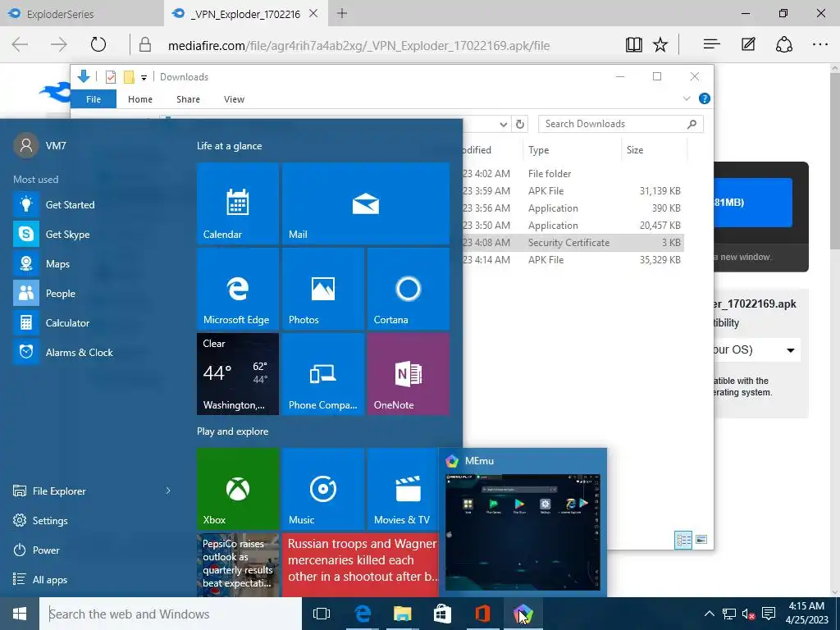Switch Explorer to large icons view
840x630 pixels.
tap(701, 540)
